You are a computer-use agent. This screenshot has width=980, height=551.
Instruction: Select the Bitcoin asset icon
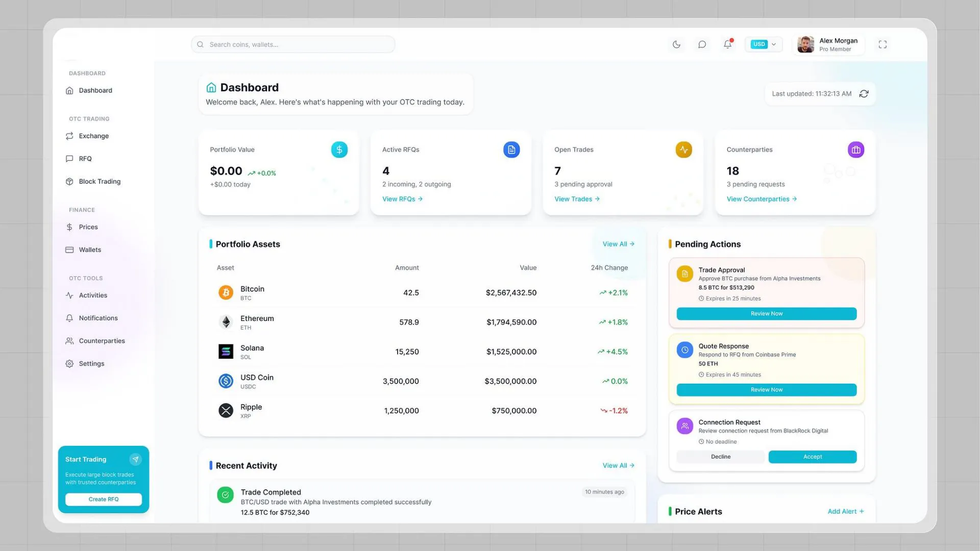(226, 292)
